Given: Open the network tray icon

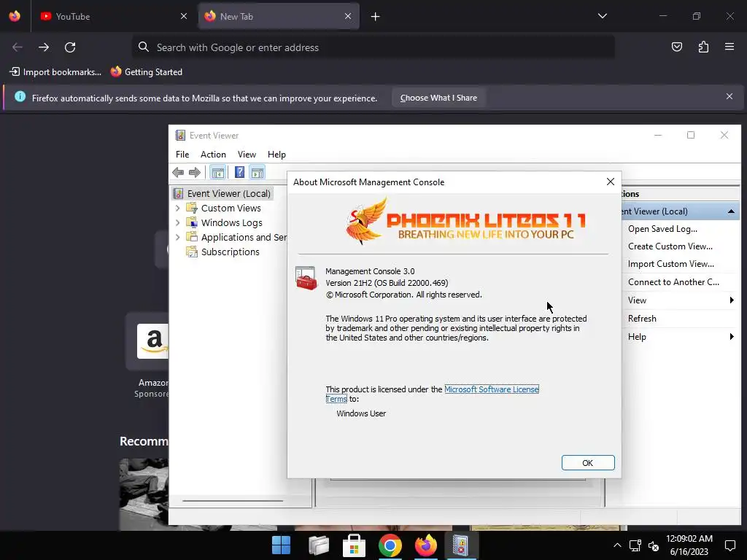Looking at the screenshot, I should (x=635, y=545).
